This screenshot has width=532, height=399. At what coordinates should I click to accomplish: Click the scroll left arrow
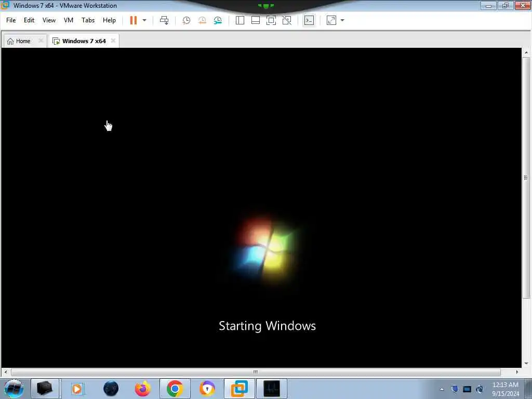(6, 372)
